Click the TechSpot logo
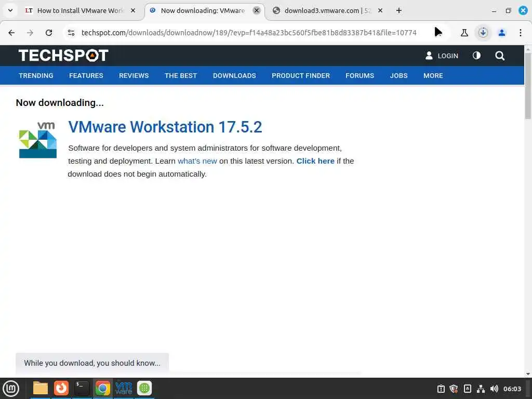The width and height of the screenshot is (532, 399). 63,55
